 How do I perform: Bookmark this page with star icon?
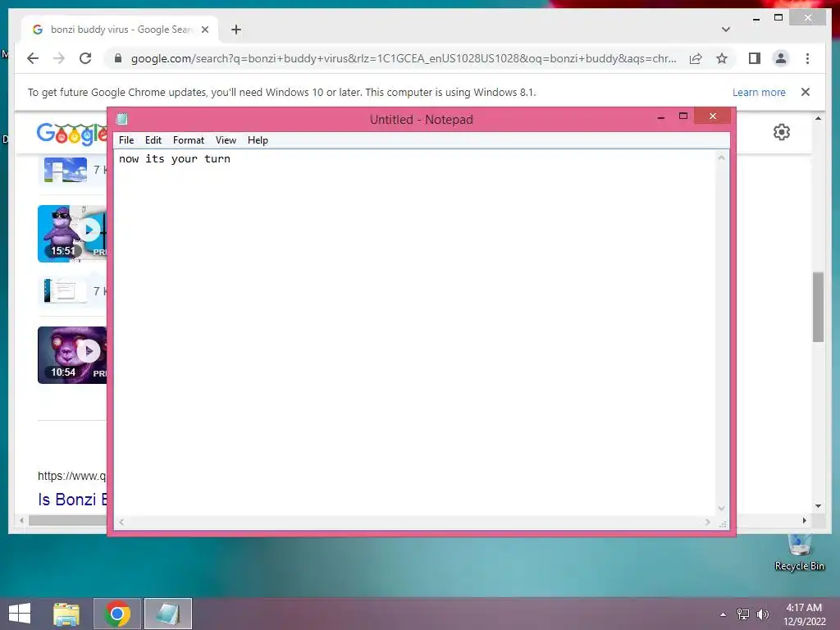722,58
